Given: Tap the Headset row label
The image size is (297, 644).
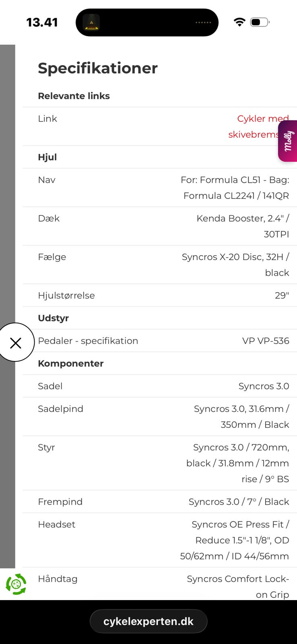Looking at the screenshot, I should [x=56, y=524].
